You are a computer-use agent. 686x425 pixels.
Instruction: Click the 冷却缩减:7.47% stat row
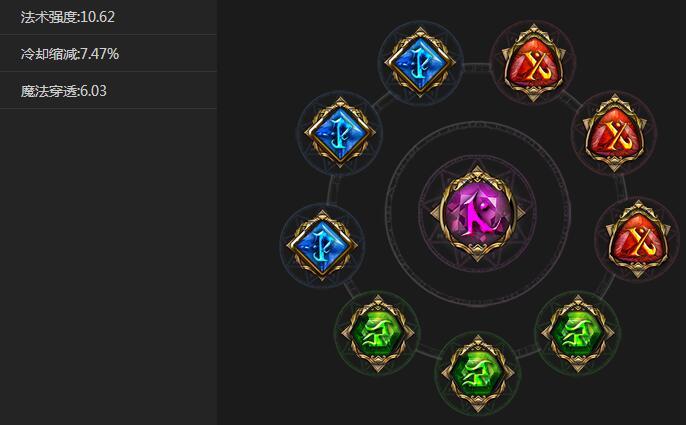pyautogui.click(x=108, y=53)
